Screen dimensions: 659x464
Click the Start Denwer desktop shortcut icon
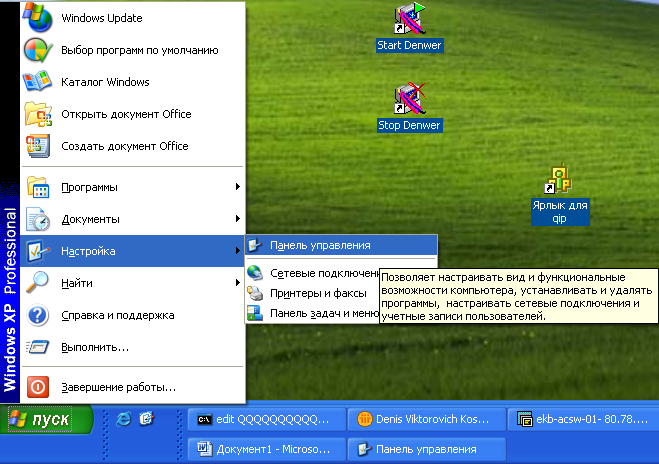(x=410, y=19)
